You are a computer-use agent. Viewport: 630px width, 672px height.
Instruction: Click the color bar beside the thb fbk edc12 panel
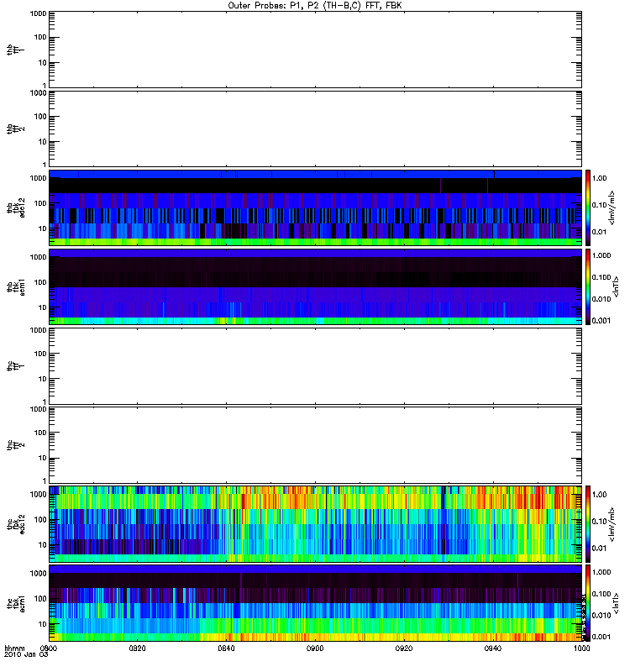click(588, 207)
